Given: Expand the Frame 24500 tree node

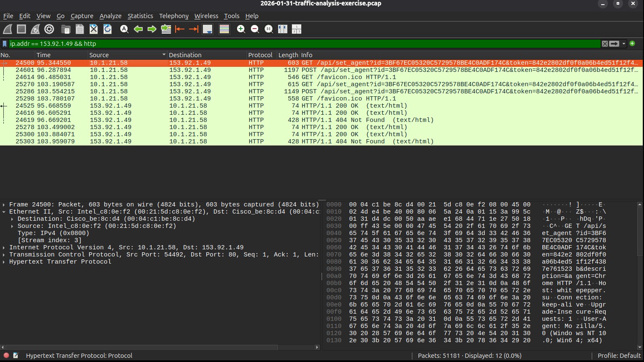Looking at the screenshot, I should (4, 205).
